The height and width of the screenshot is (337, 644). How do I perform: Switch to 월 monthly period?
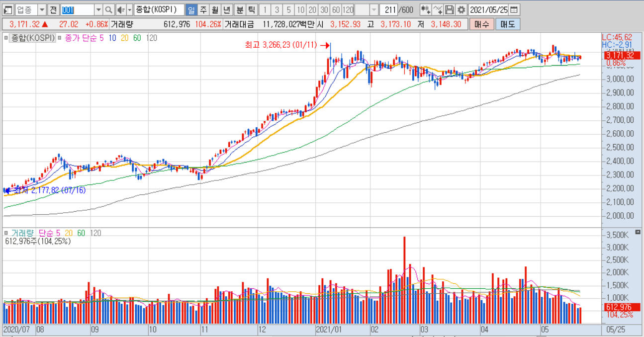pyautogui.click(x=214, y=9)
